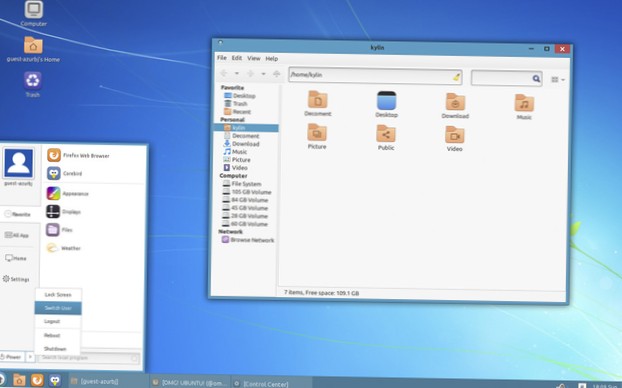Open the Computer desktop icon
Viewport: 622px width, 388px height.
click(34, 13)
